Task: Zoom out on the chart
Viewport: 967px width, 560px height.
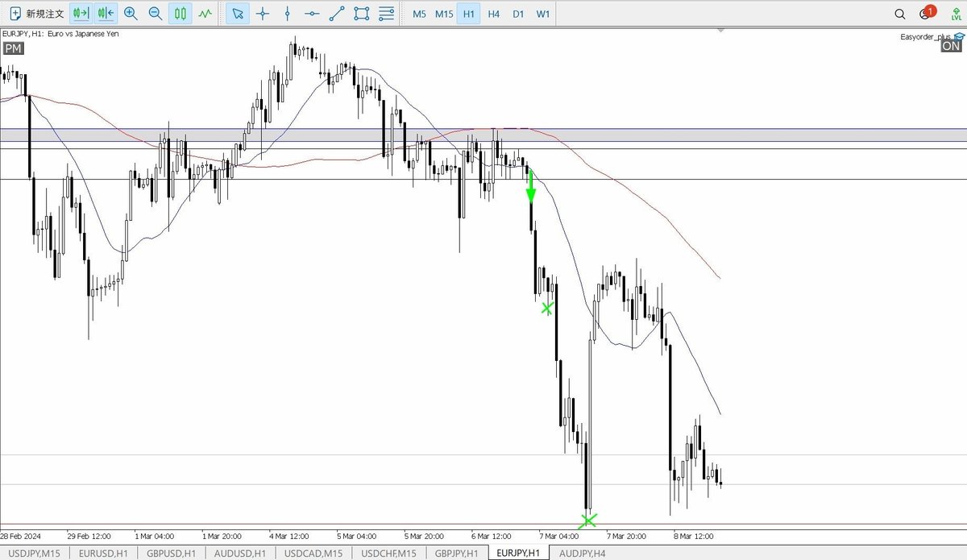Action: [x=156, y=14]
